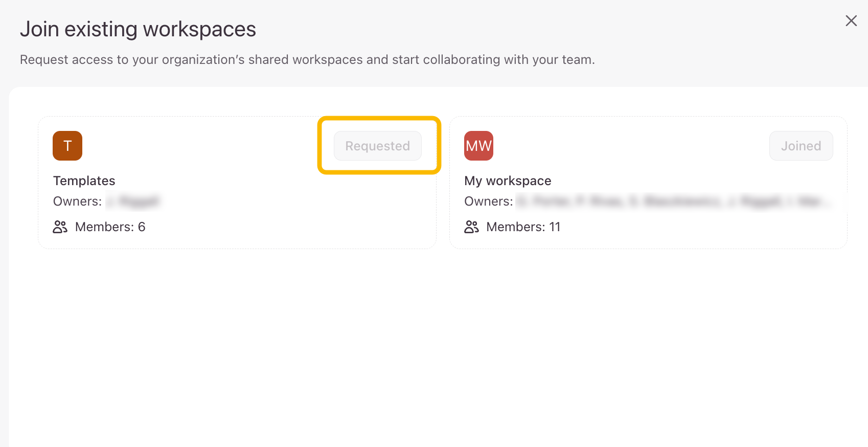This screenshot has width=868, height=447.
Task: Click the blank area below the workspace cards
Action: click(435, 348)
